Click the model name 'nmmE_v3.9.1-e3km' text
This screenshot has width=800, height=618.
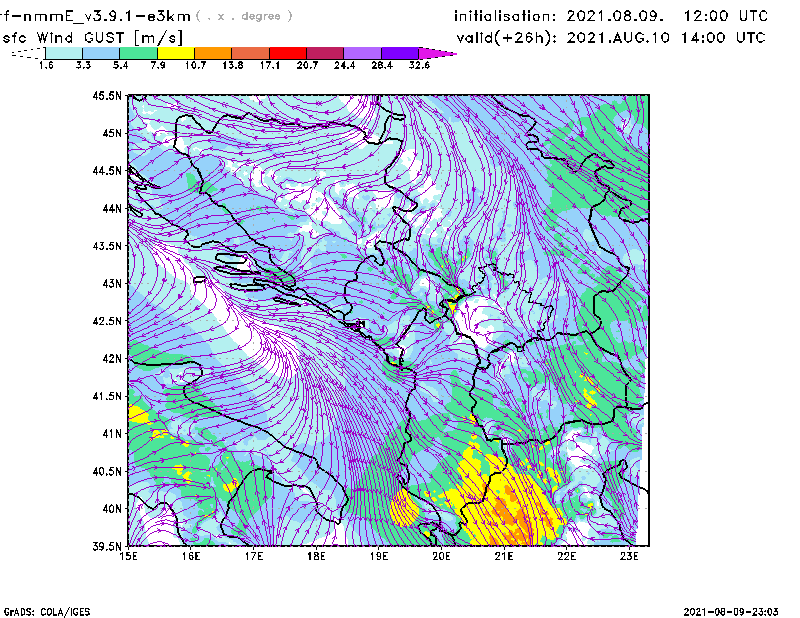click(106, 16)
